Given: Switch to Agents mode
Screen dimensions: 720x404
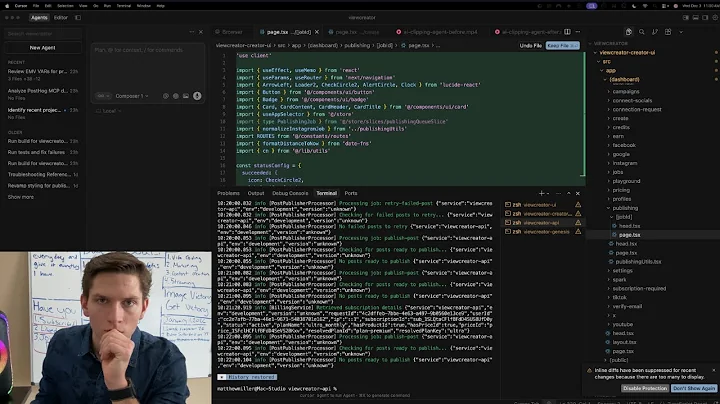Looking at the screenshot, I should 39,17.
